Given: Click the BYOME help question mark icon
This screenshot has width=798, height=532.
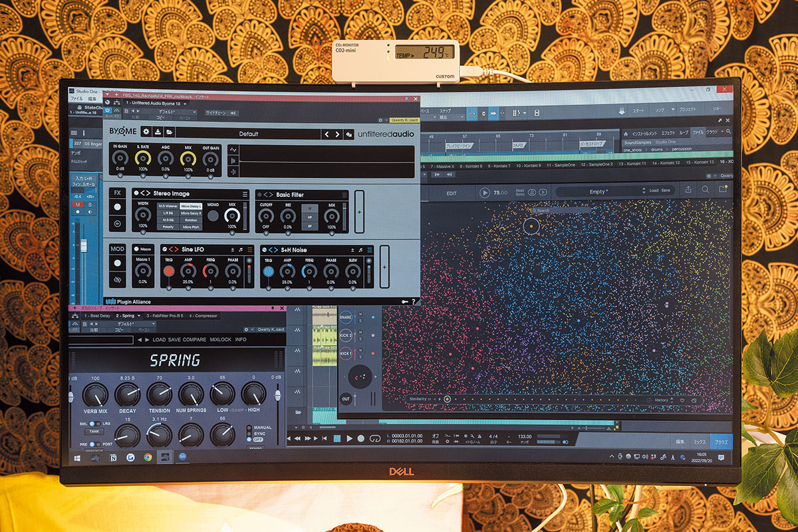Looking at the screenshot, I should (x=414, y=302).
